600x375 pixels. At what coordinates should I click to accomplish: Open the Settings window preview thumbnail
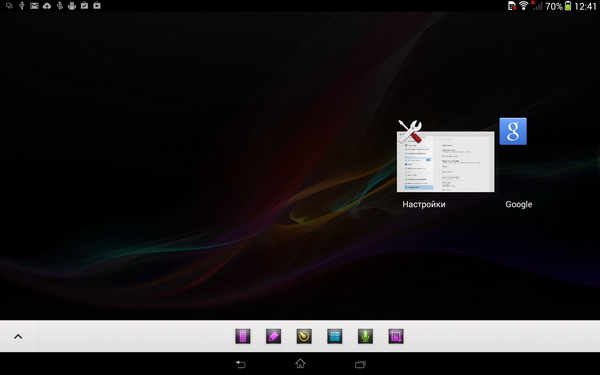(x=445, y=162)
